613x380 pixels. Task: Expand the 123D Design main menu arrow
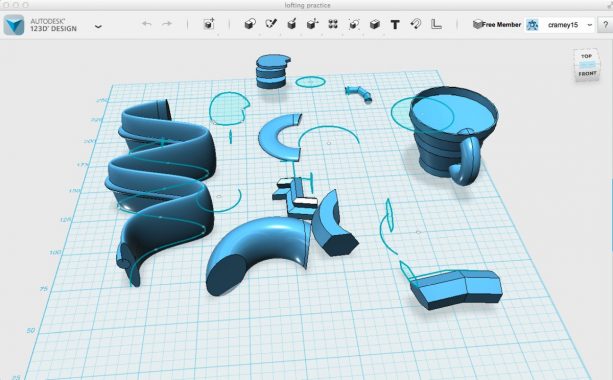(98, 27)
